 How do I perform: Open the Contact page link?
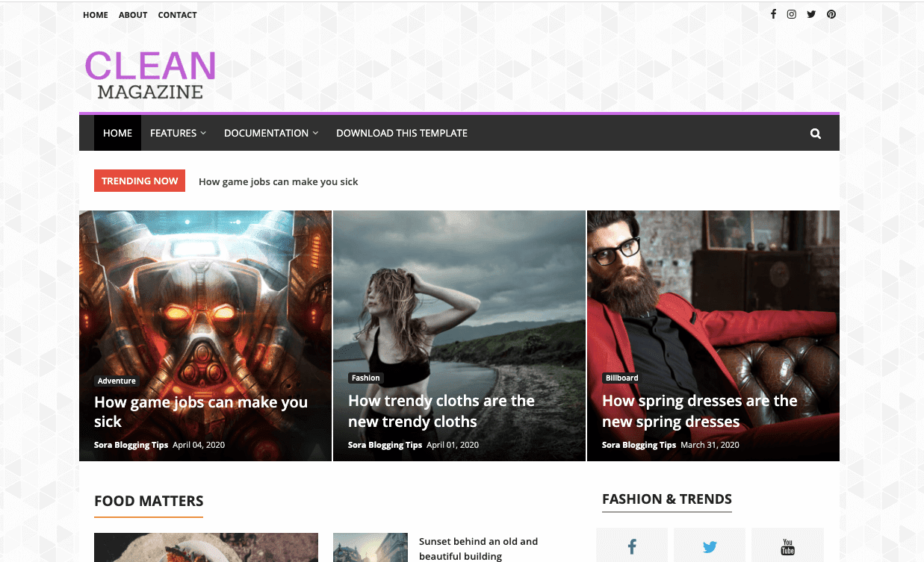(178, 15)
